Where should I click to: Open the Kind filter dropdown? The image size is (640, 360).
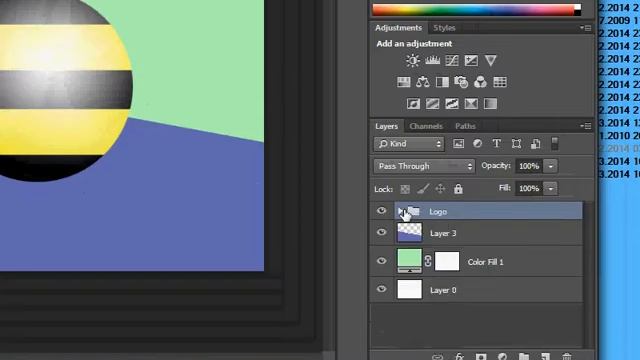point(409,144)
